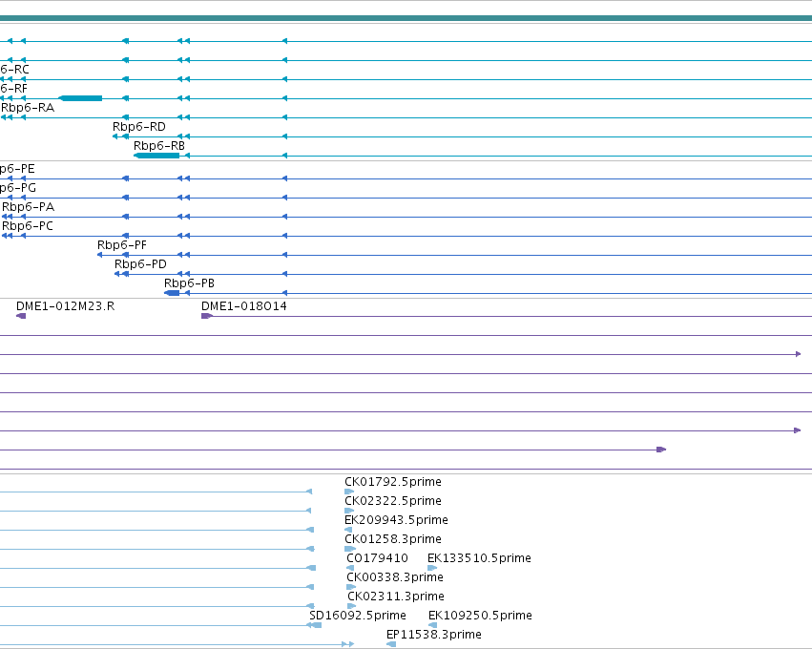Viewport: 812px width, 649px height.
Task: Click the EP11538.3prime arrow glyph
Action: coord(391,645)
